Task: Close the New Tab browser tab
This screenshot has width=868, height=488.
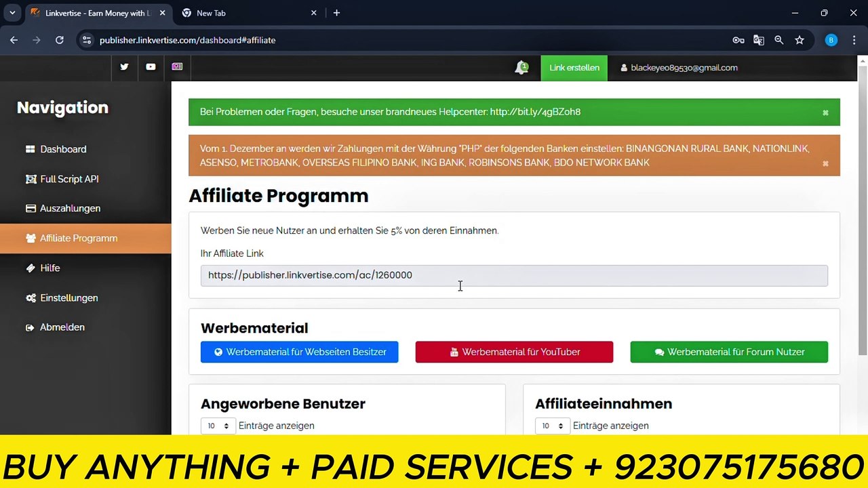Action: [314, 13]
